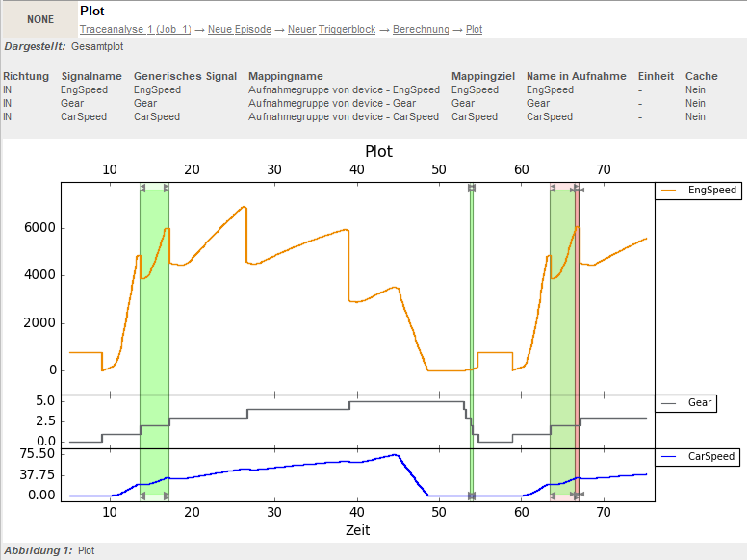748x560 pixels.
Task: Select the Gear legend entry
Action: (686, 403)
